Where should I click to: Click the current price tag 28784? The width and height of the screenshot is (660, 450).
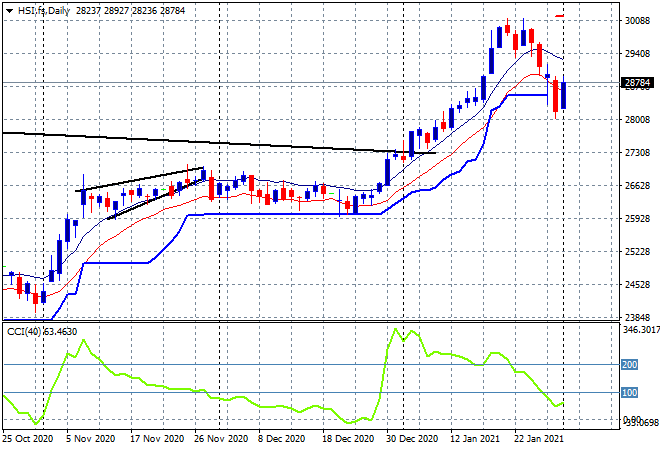click(637, 83)
